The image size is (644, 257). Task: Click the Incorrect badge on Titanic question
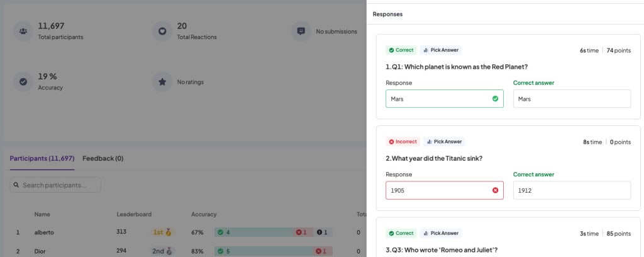[x=402, y=142]
